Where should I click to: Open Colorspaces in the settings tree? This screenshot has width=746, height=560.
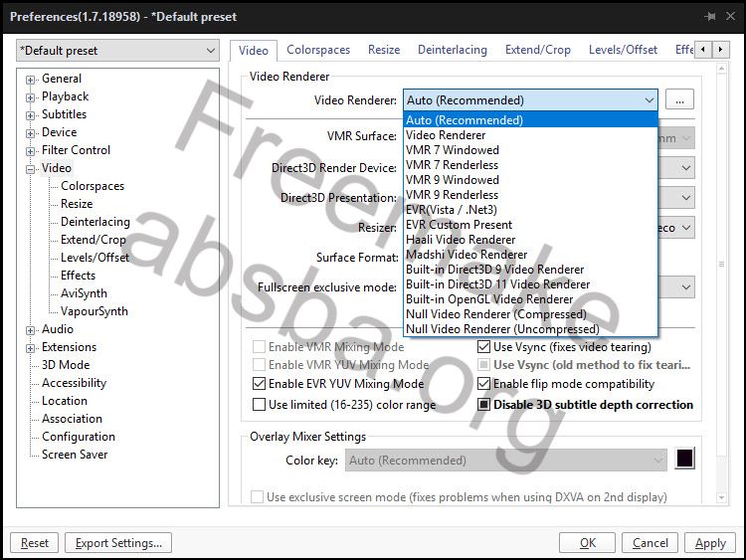coord(93,186)
